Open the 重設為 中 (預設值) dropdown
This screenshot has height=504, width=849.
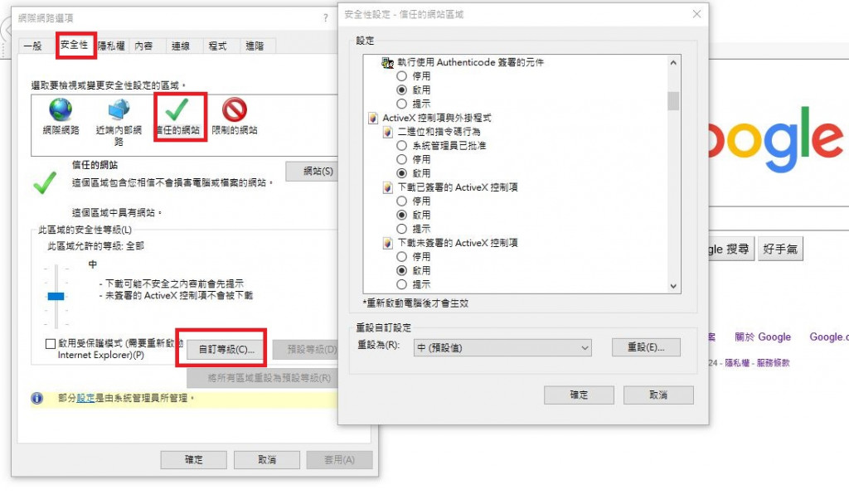(x=502, y=347)
